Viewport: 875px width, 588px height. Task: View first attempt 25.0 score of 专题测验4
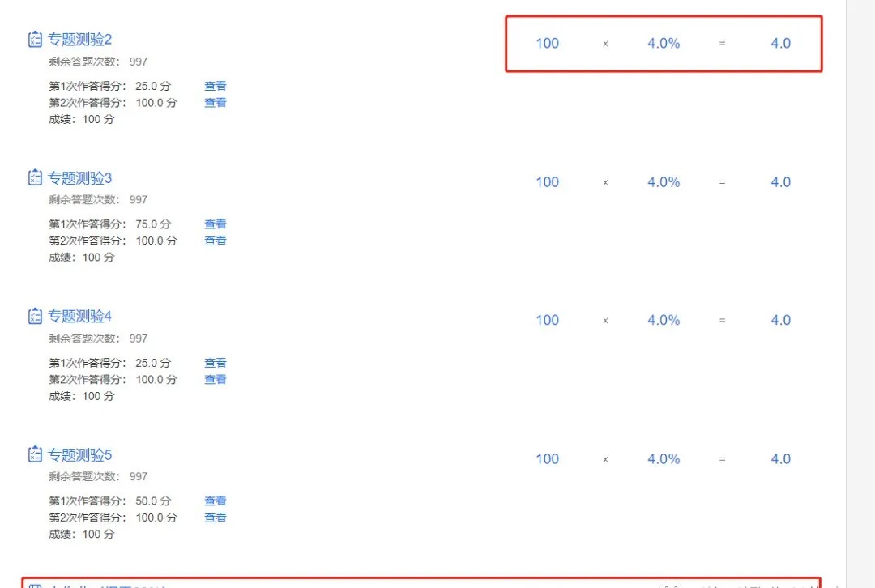coord(216,363)
